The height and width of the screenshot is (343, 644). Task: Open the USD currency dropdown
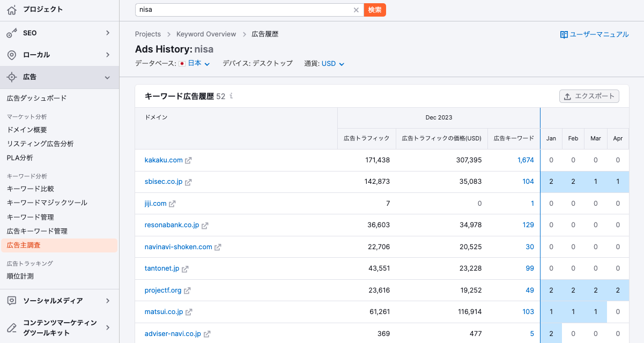[333, 63]
